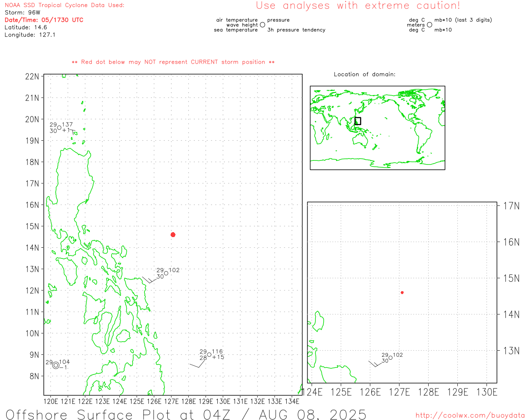The image size is (525, 420).
Task: Click the 'Storm: 96W' label
Action: [x=23, y=13]
